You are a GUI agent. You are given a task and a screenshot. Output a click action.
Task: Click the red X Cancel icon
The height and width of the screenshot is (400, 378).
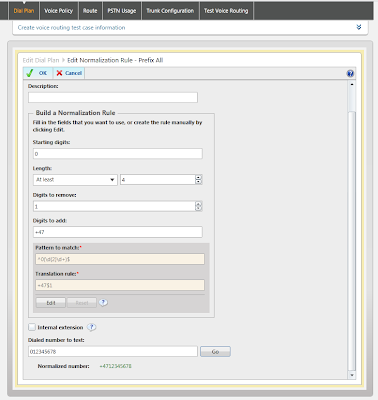[x=59, y=73]
